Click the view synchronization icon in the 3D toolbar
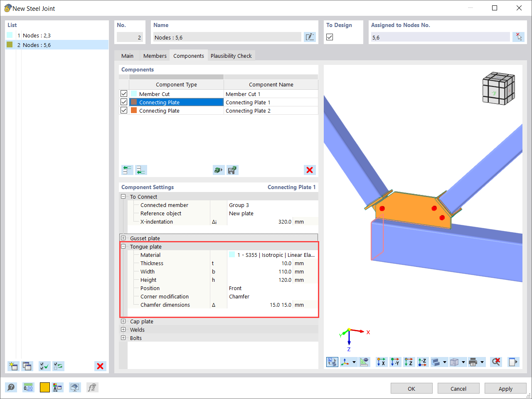This screenshot has height=399, width=532. [x=332, y=362]
